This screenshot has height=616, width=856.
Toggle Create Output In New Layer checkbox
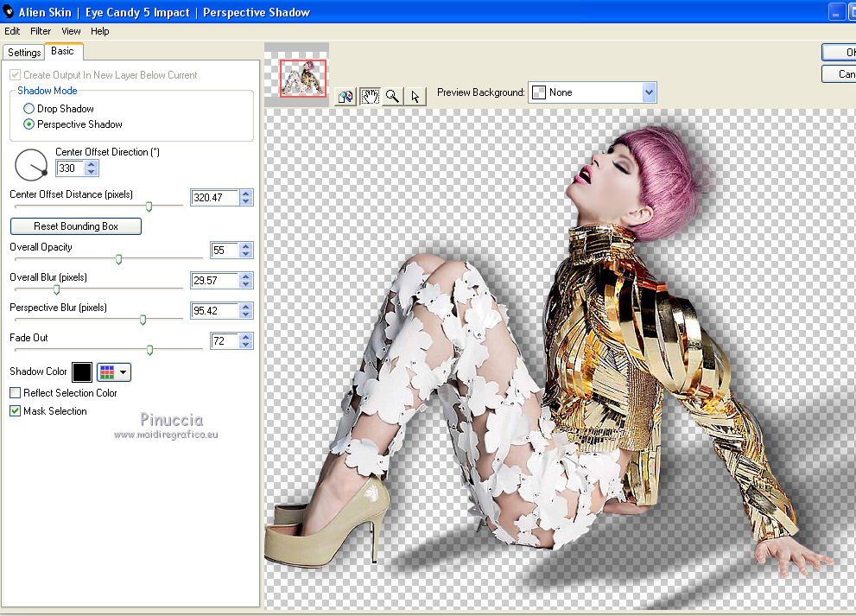[x=16, y=75]
